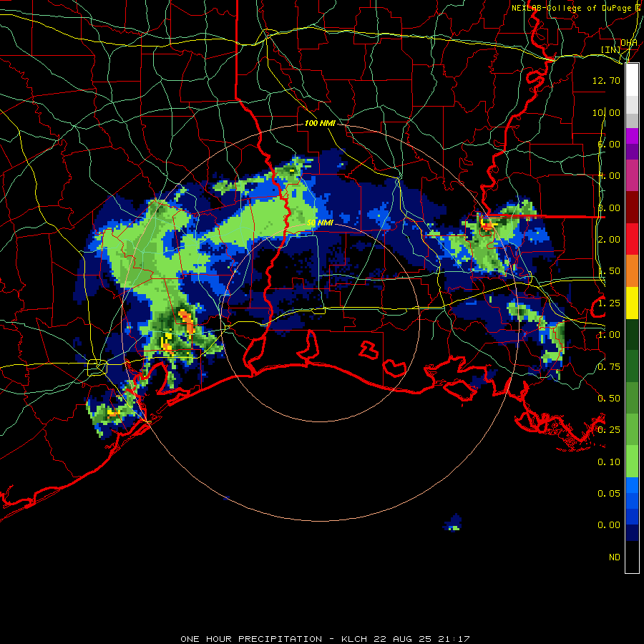Click the 0.50 legend value
Image resolution: width=644 pixels, height=644 pixels.
tap(609, 399)
